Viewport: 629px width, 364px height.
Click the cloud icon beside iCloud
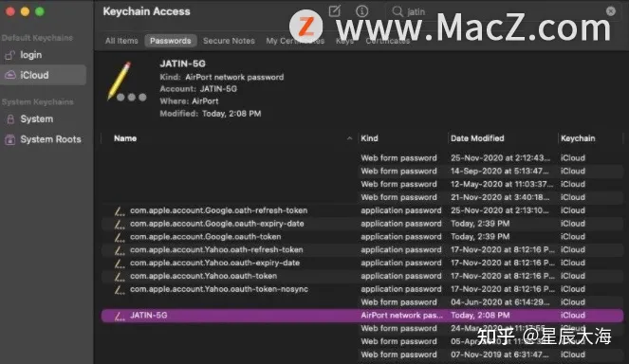[10, 75]
